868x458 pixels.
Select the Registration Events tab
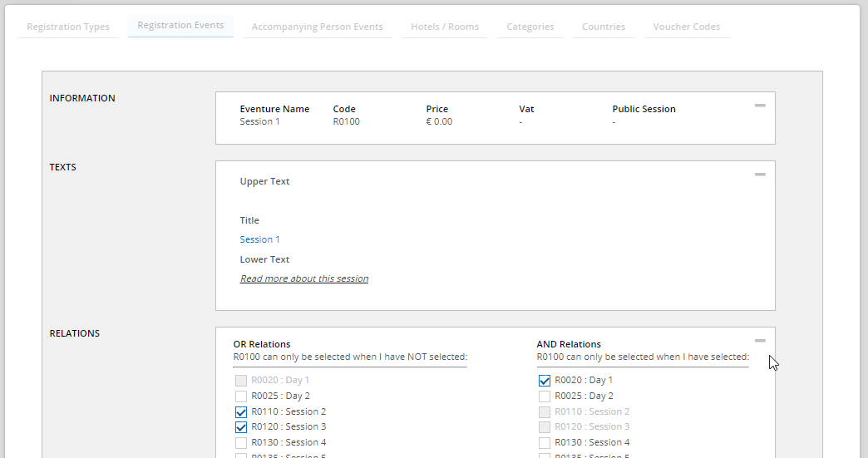tap(180, 26)
